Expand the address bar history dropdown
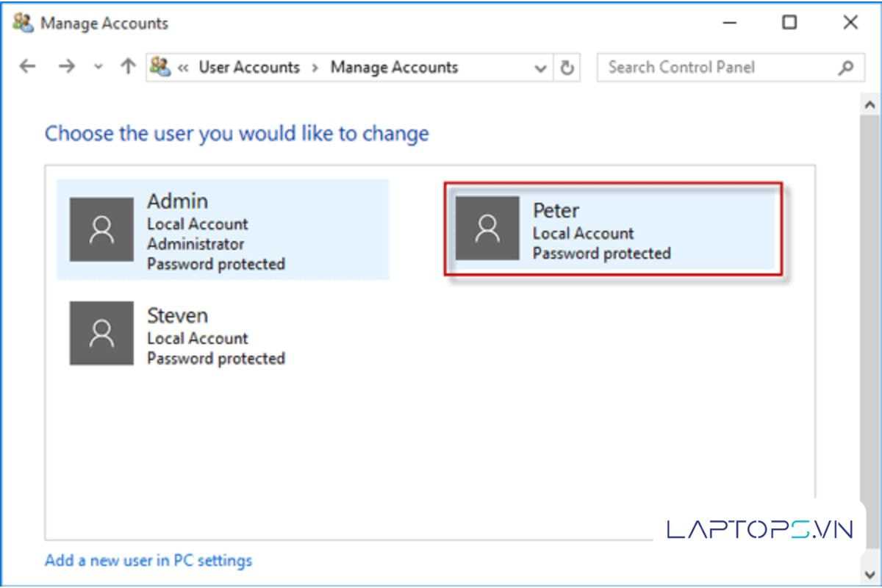882x588 pixels. click(541, 68)
